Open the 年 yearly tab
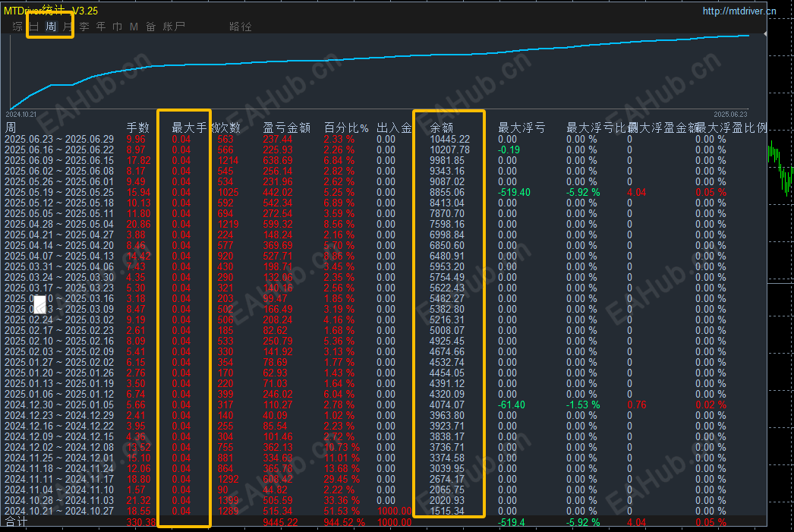Screen dimensions: 794x532 pyautogui.click(x=101, y=27)
